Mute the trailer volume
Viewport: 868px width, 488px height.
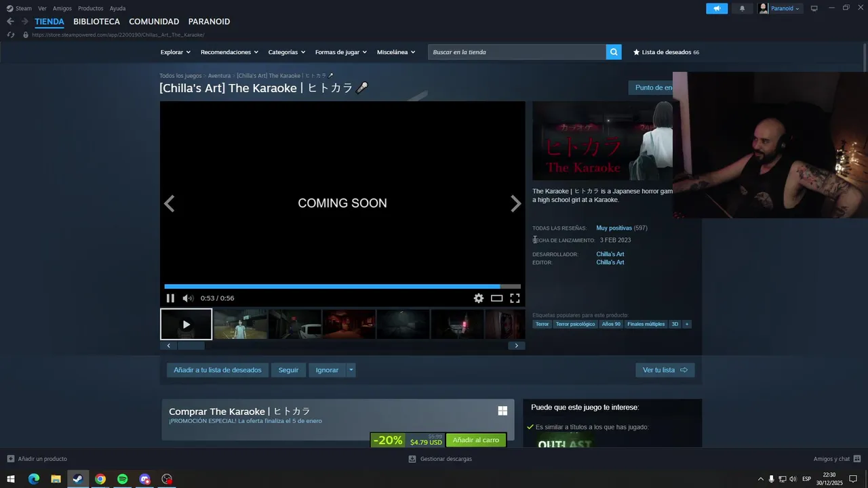point(188,298)
